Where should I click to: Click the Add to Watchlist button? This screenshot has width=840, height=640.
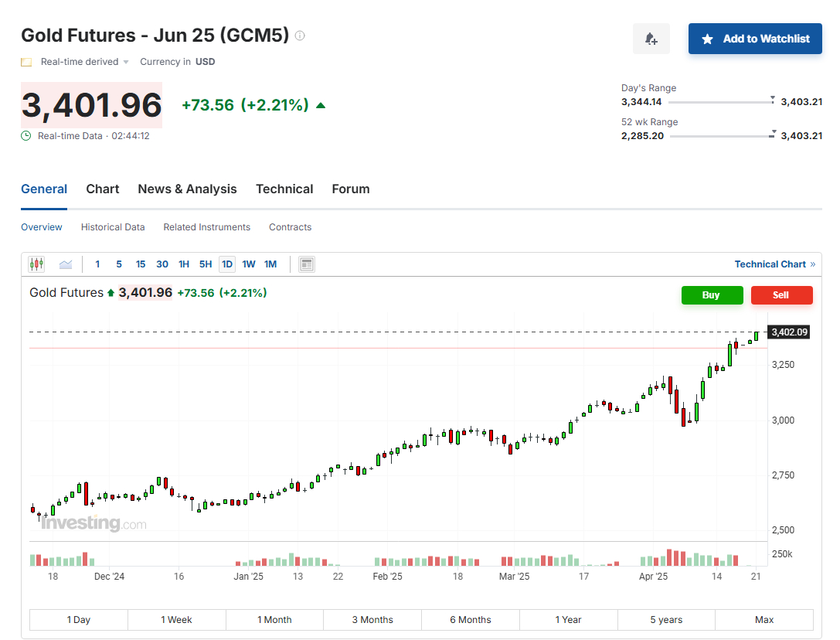[x=755, y=39]
